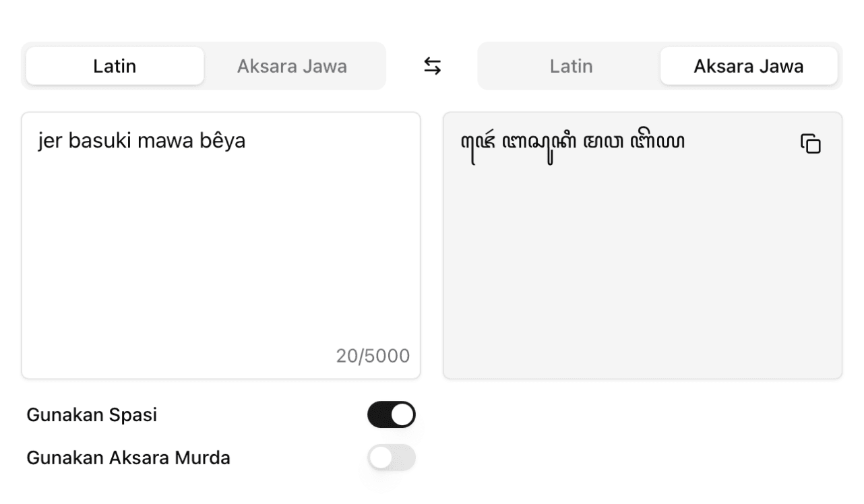Choose Latin as the output script

click(571, 66)
